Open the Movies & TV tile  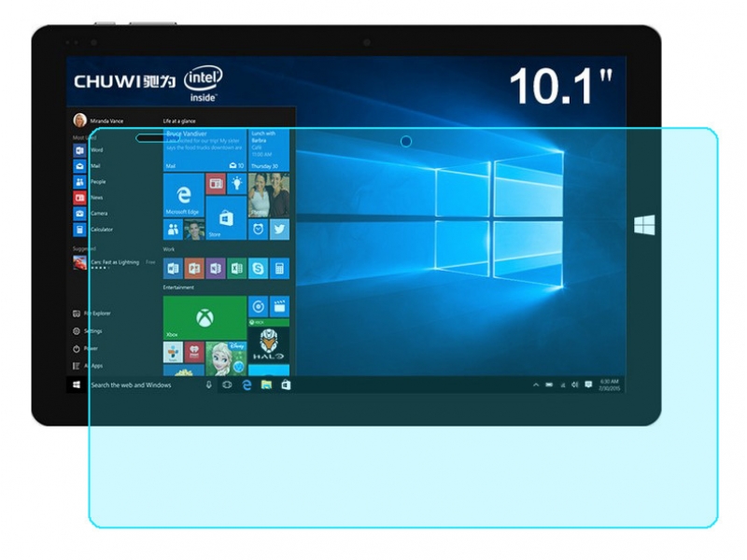pyautogui.click(x=279, y=307)
